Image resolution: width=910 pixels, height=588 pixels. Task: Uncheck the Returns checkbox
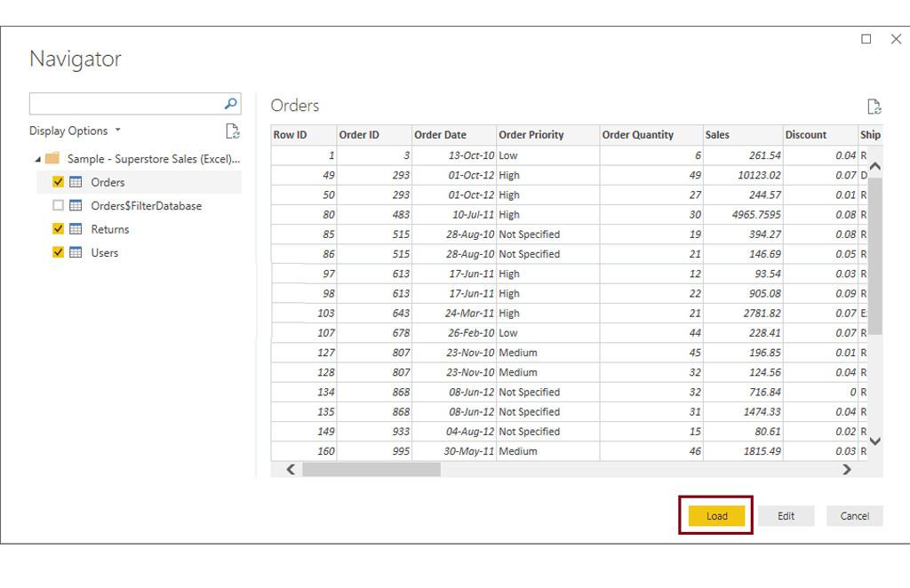[58, 228]
